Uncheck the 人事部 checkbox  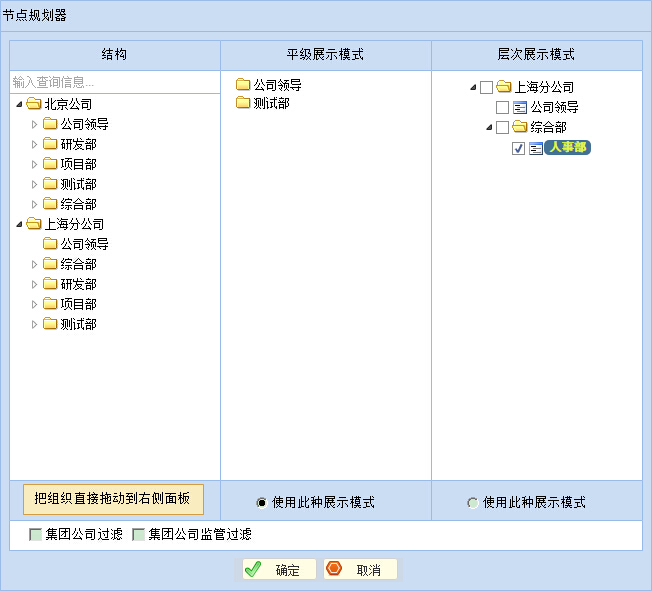[518, 148]
